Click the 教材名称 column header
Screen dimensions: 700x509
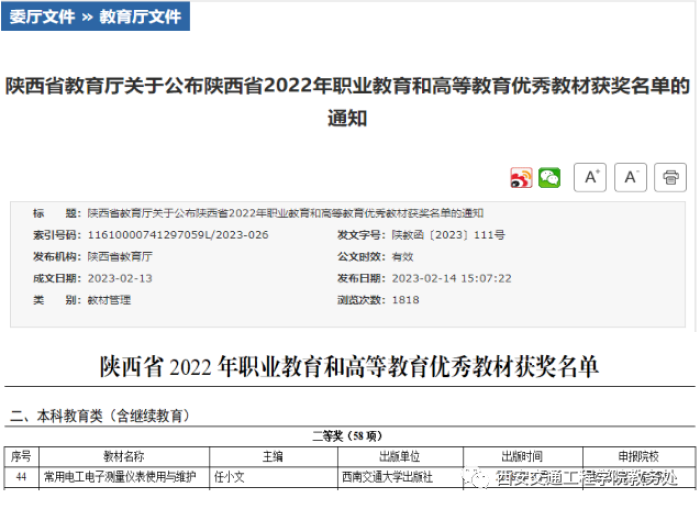pyautogui.click(x=124, y=456)
